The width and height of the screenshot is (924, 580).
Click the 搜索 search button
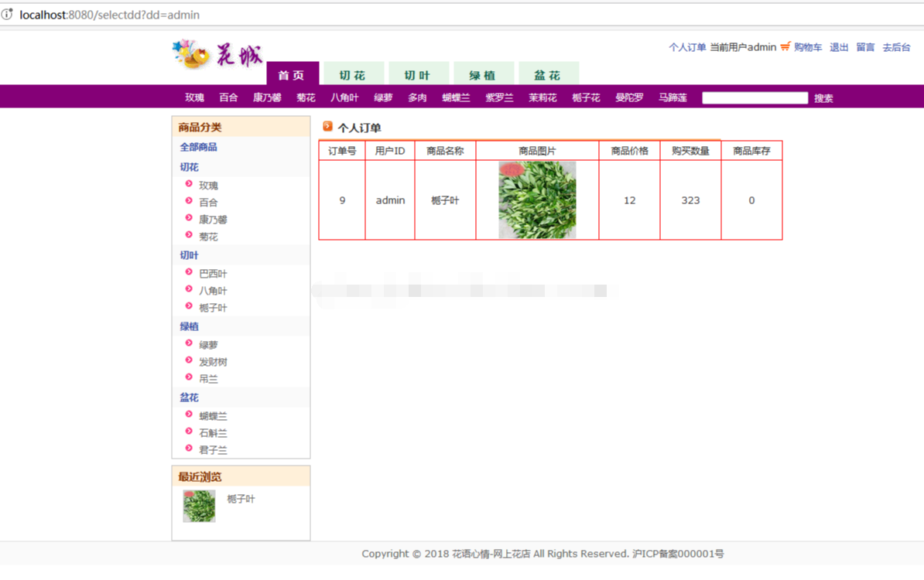pos(824,98)
